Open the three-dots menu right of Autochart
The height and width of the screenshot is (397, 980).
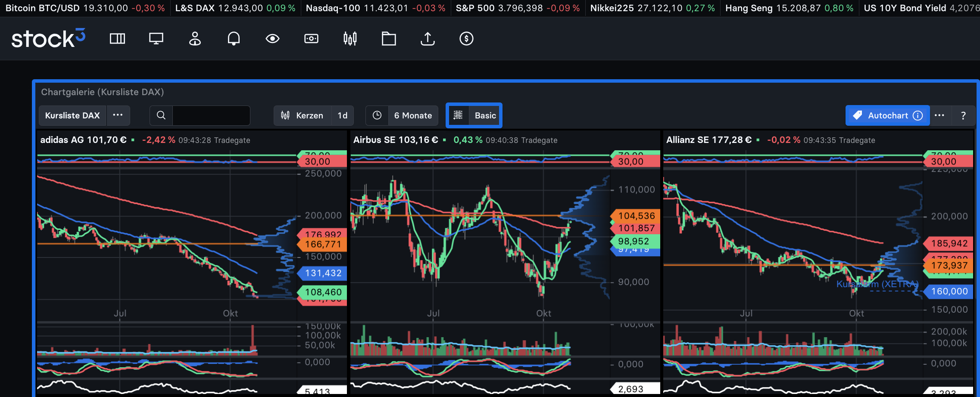(939, 115)
